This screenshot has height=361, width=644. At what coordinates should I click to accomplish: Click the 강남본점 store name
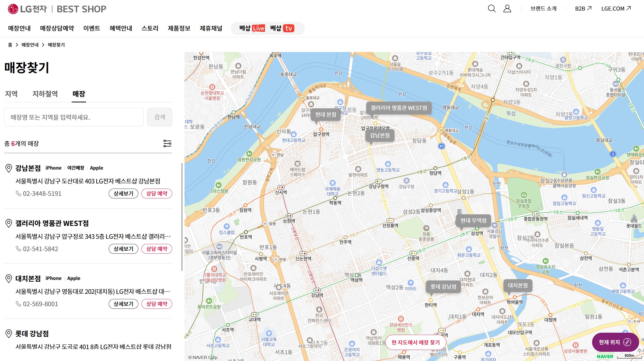click(28, 168)
